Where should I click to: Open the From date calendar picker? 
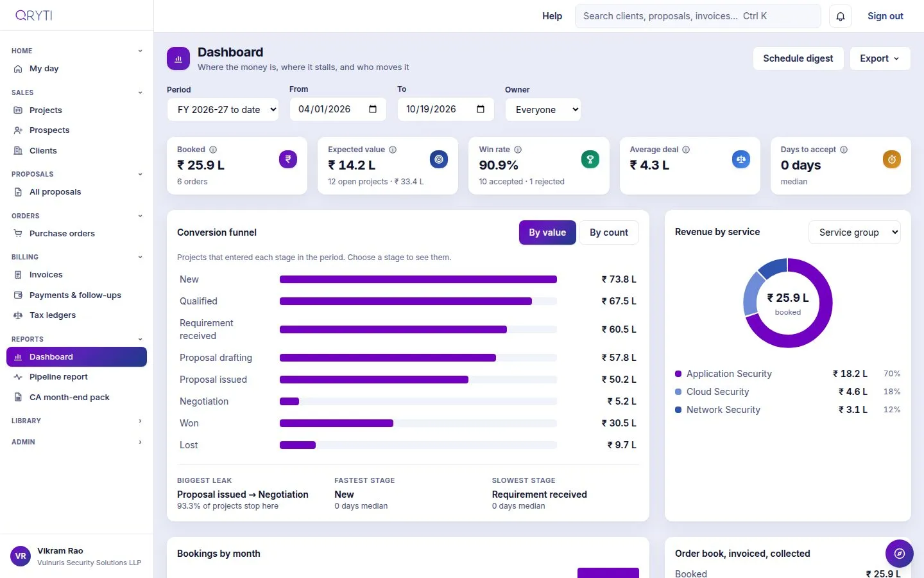click(x=373, y=109)
